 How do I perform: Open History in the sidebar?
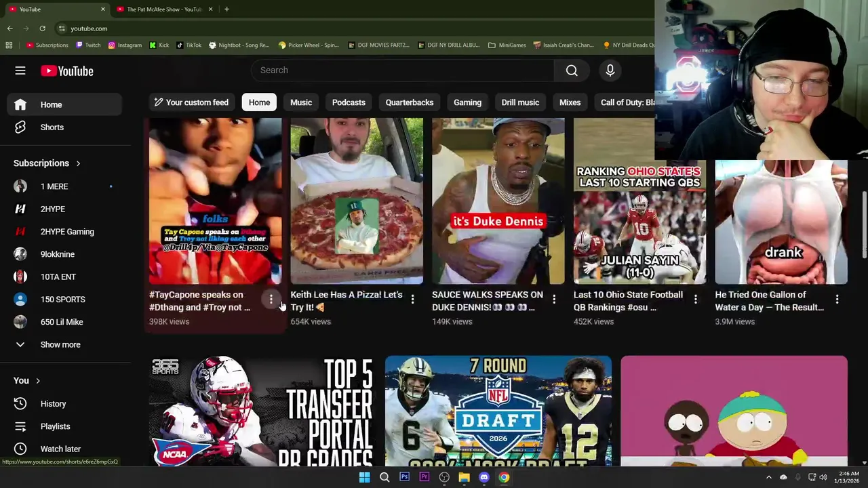64,404
